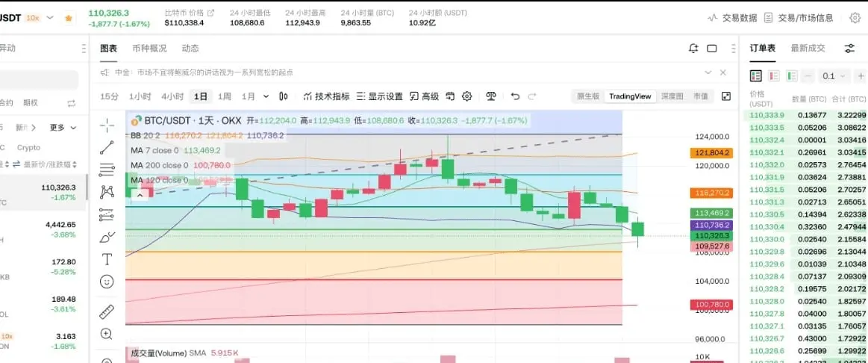Open order book filter settings icon
The width and height of the screenshot is (868, 363).
850,49
